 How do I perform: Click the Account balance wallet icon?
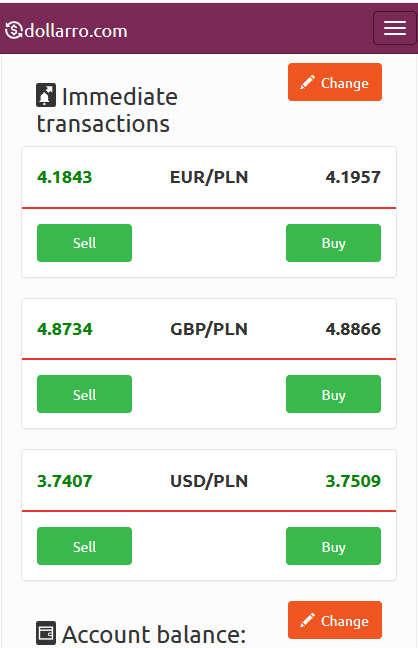coord(46,633)
